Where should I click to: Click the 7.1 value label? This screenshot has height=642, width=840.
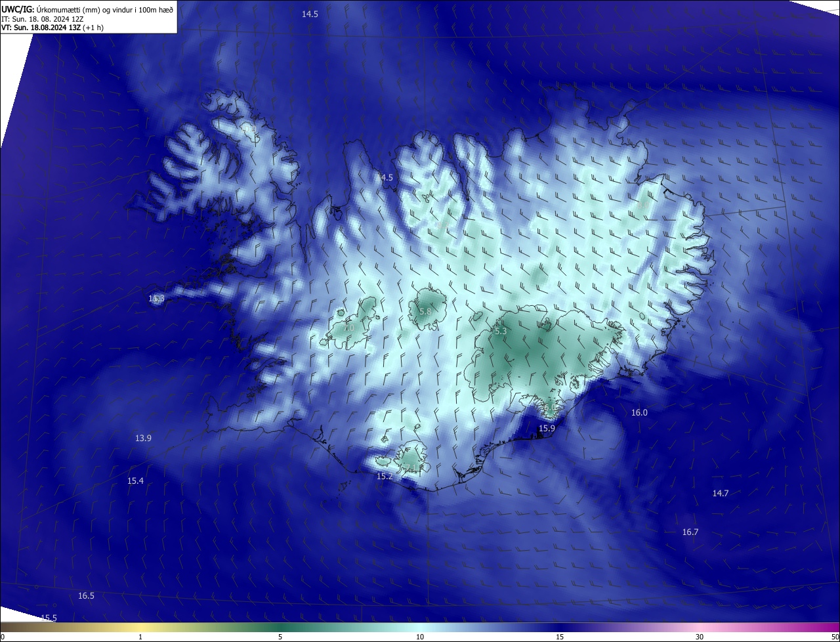coord(409,467)
